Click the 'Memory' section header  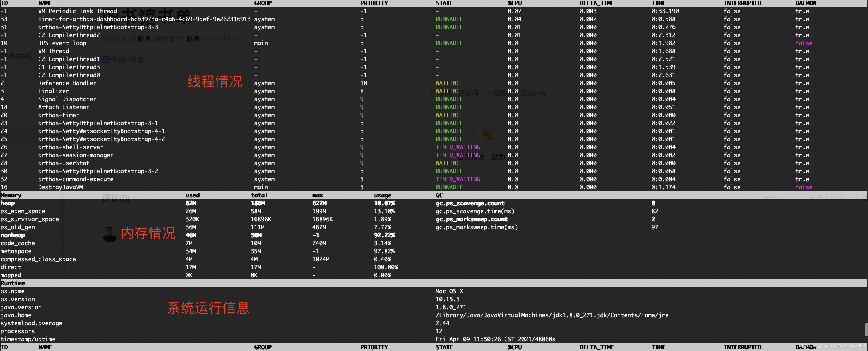[11, 195]
